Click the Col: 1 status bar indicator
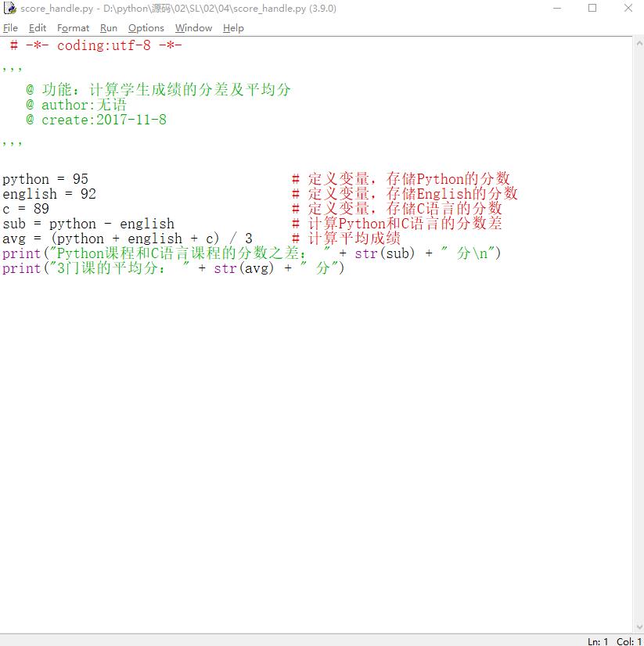 628,641
